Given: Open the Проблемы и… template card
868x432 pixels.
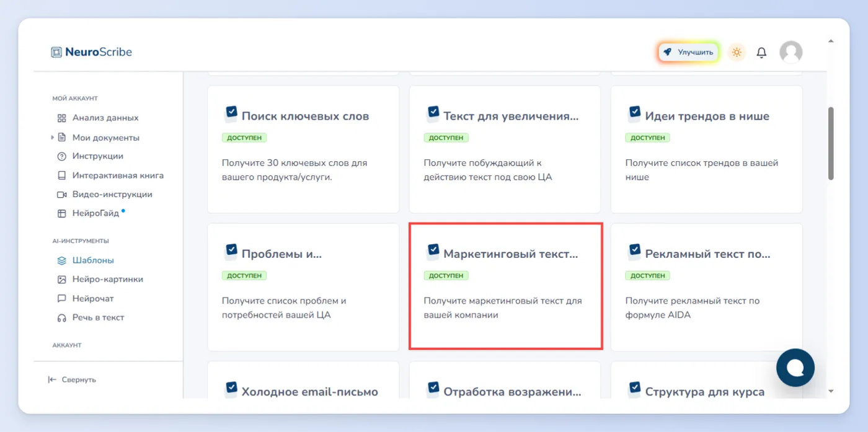Looking at the screenshot, I should pyautogui.click(x=303, y=287).
